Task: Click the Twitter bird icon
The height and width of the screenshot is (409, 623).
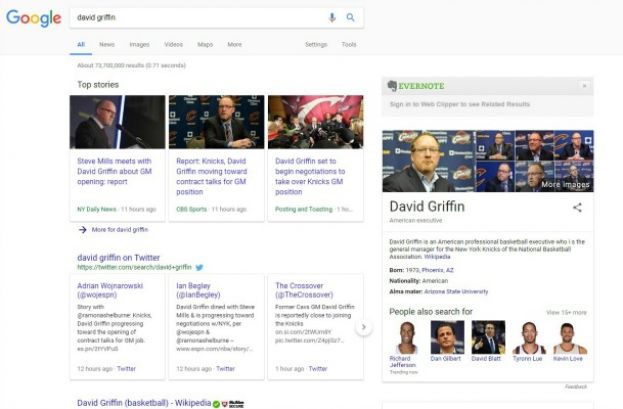Action: click(x=199, y=267)
